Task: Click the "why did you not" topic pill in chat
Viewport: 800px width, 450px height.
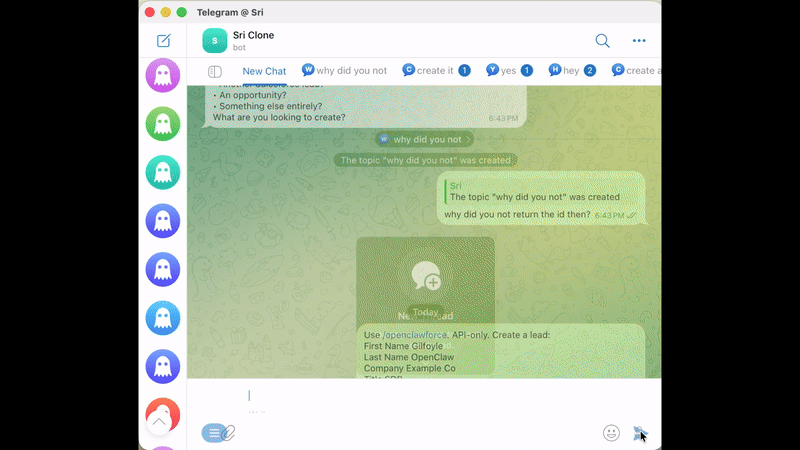Action: (x=425, y=140)
